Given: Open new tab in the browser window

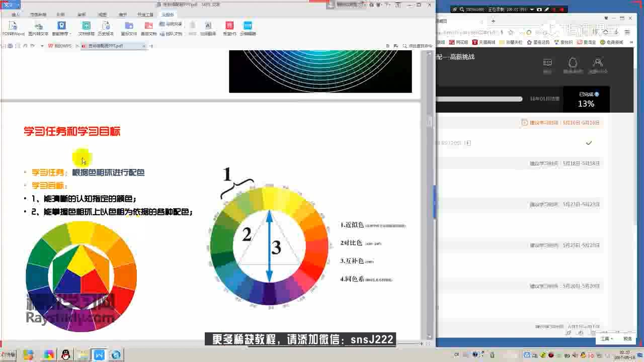Looking at the screenshot, I should (493, 21).
